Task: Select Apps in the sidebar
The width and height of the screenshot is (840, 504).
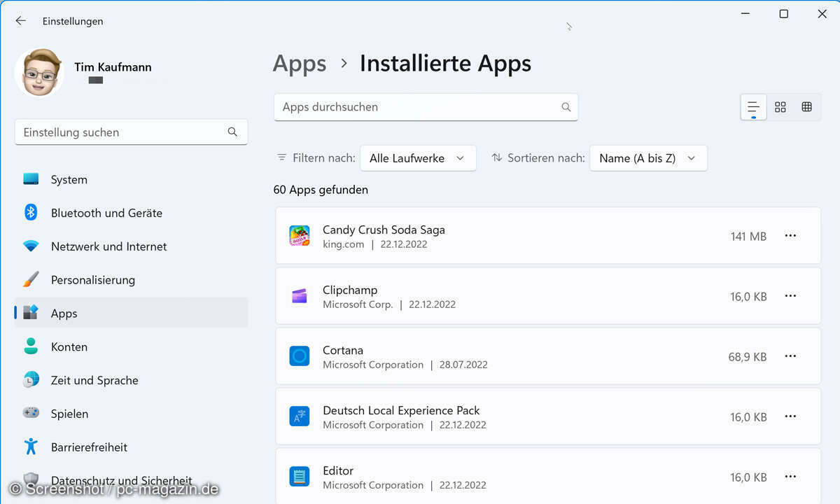Action: point(131,314)
